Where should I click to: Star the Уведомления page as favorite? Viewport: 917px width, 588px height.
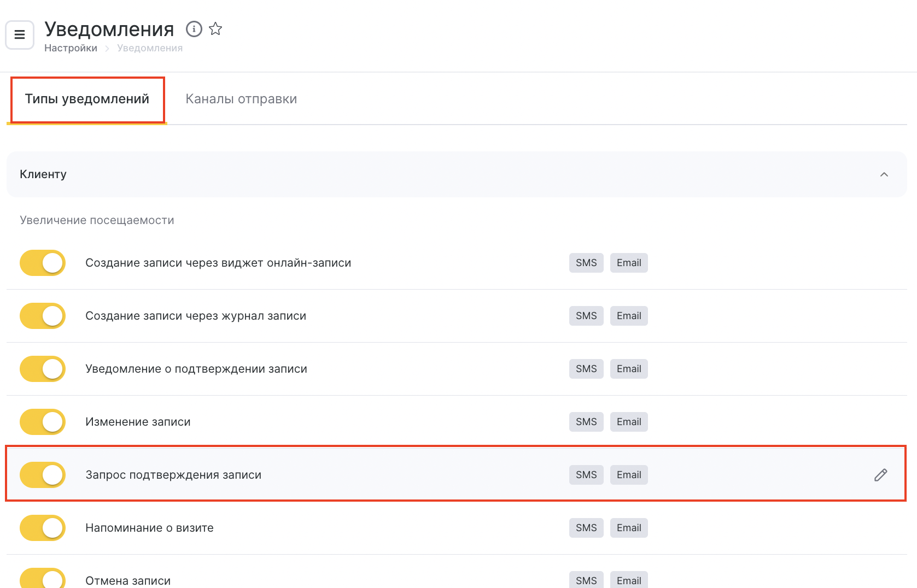point(215,29)
